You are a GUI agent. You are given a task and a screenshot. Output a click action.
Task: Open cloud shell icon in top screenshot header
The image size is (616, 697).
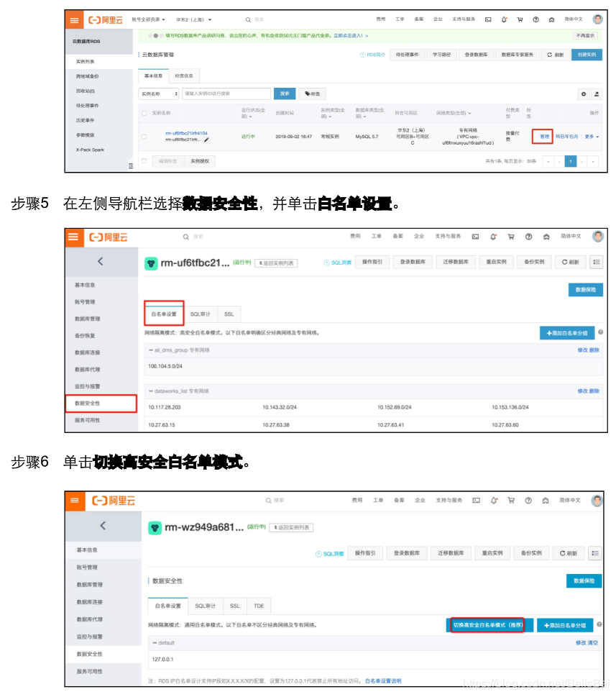coord(488,19)
